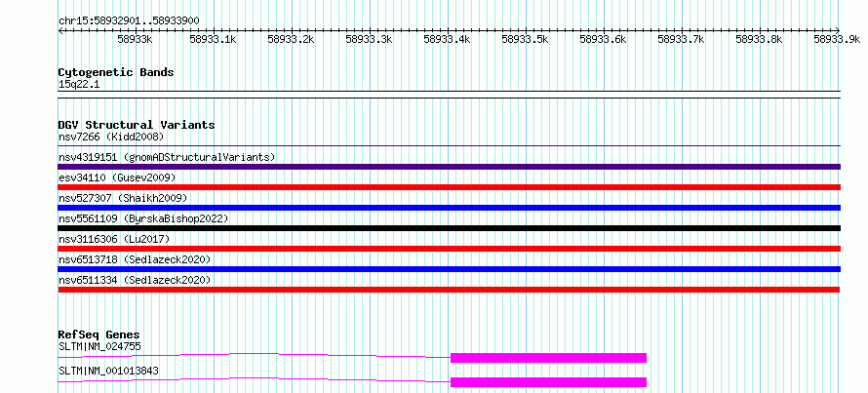Click the 58933.7k ruler tick label
Image resolution: width=868 pixels, height=393 pixels.
tap(681, 39)
